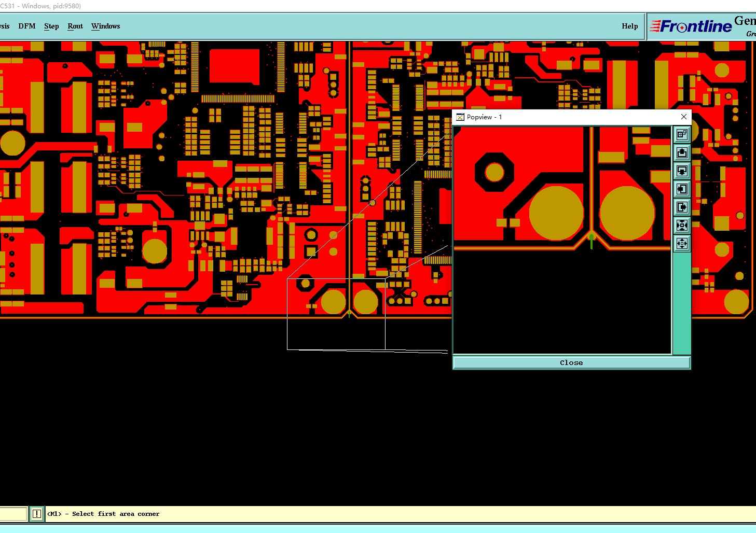Open the Step menu
The height and width of the screenshot is (533, 756).
(x=51, y=26)
